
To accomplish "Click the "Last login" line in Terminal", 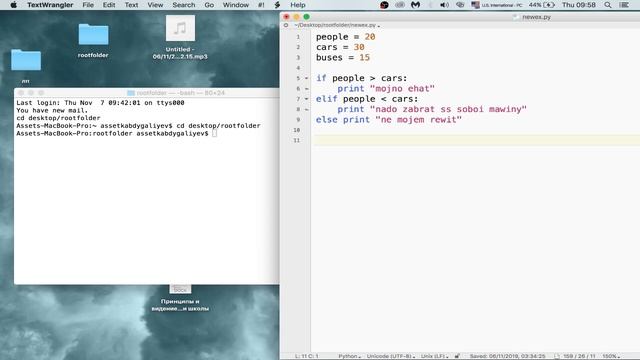I will click(x=100, y=103).
